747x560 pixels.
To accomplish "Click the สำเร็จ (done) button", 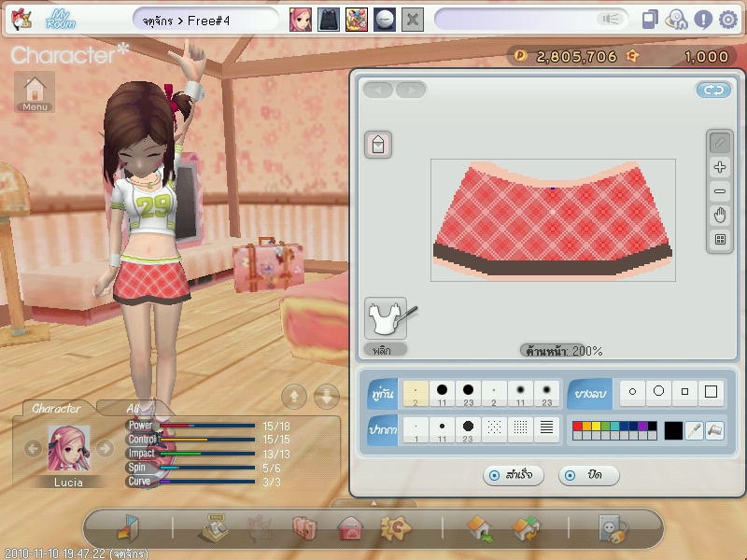I will point(513,475).
